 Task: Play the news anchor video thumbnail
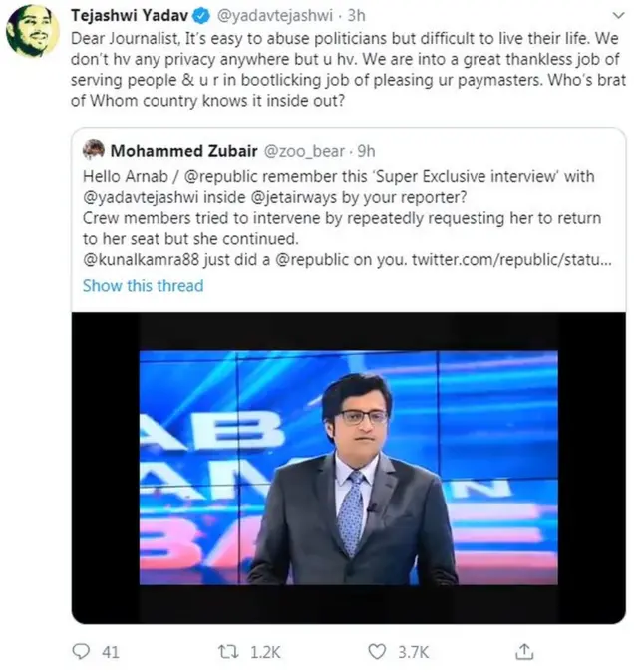(x=348, y=468)
